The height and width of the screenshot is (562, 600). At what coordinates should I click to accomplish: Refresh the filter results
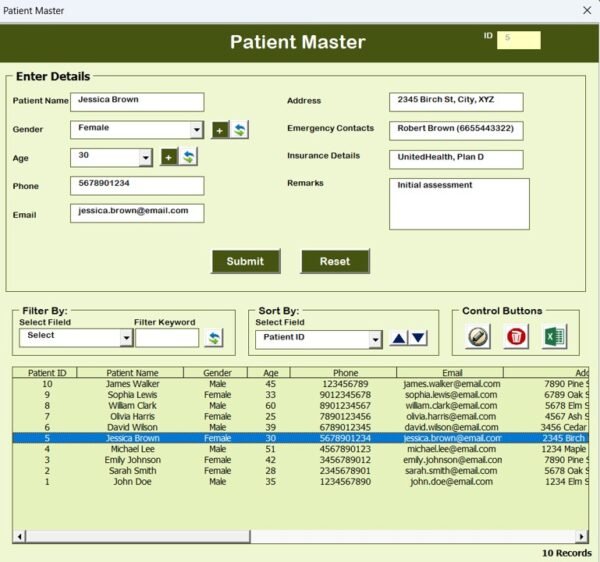[214, 338]
